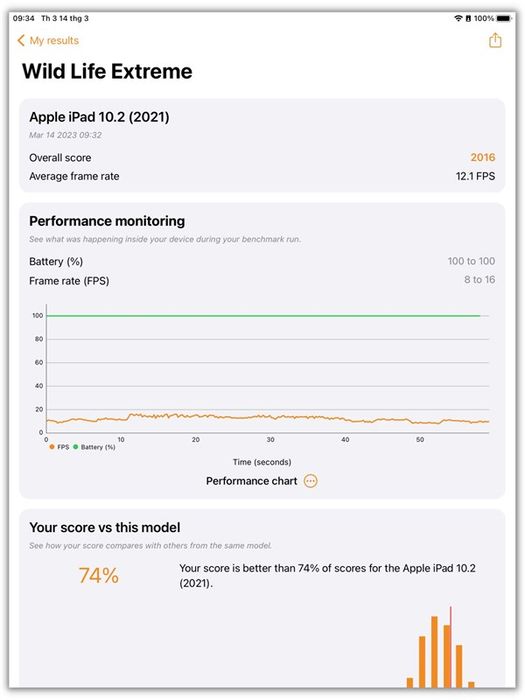Tap the green battery line on chart
The height and width of the screenshot is (700, 525).
click(x=263, y=316)
